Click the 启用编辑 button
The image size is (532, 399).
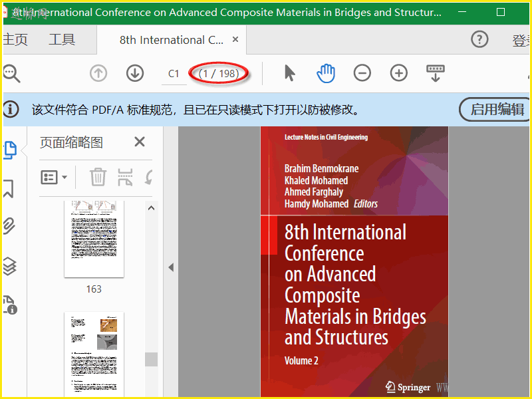495,110
